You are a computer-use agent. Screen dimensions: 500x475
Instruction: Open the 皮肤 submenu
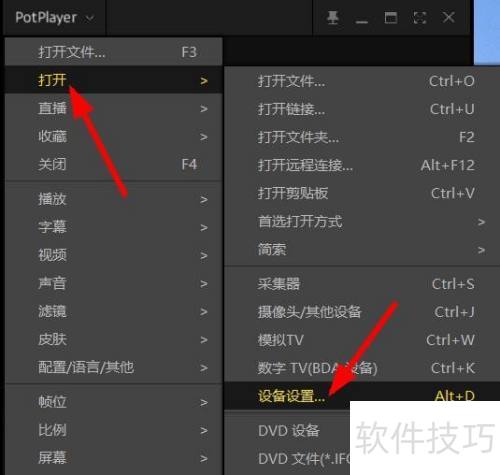tap(114, 340)
